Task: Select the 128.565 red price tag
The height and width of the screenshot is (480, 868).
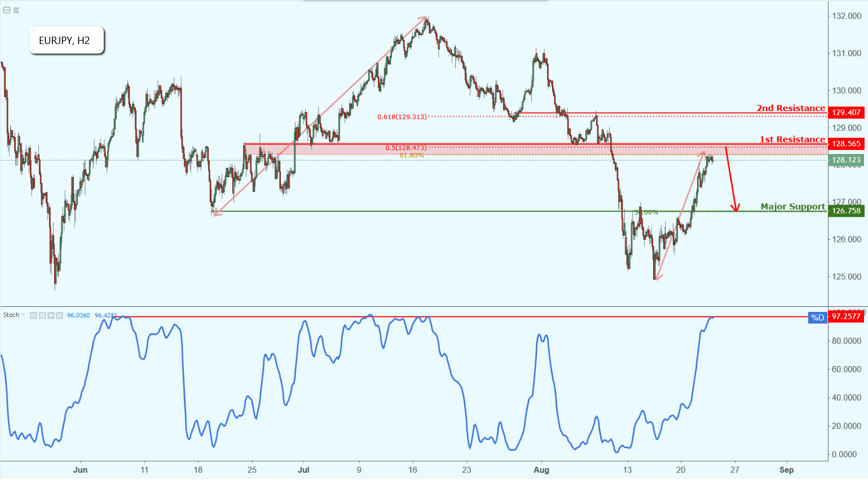Action: (847, 144)
